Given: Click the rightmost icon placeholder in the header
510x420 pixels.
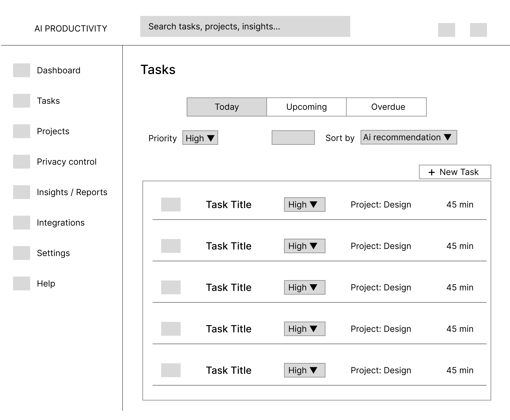Looking at the screenshot, I should click(478, 30).
